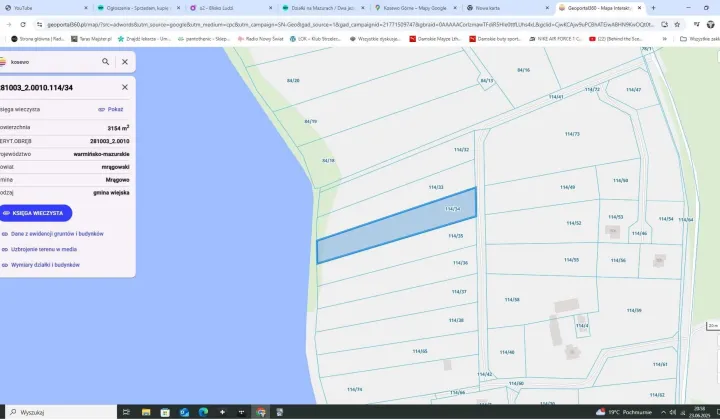Screen dimensions: 720x420
Task: Open 'Uzbrojenie terenu w media' link
Action: tap(44, 249)
